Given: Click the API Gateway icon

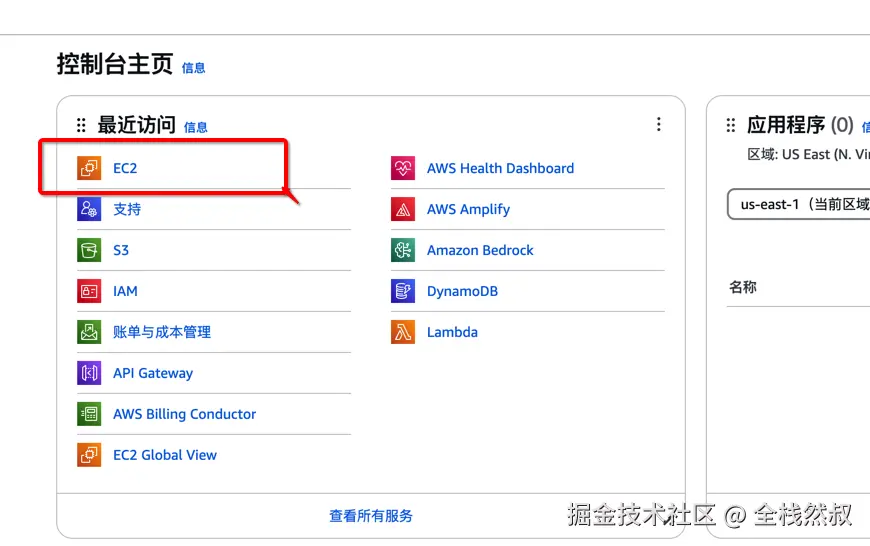Looking at the screenshot, I should [x=89, y=373].
